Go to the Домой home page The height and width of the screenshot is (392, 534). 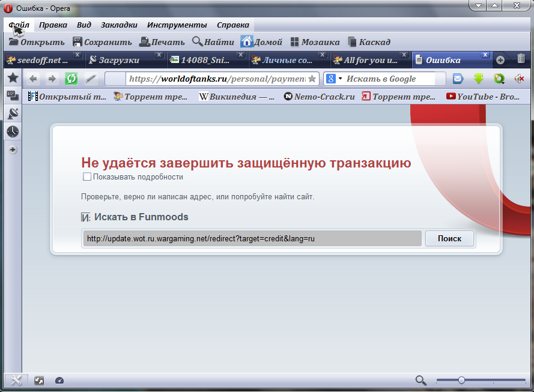pos(261,42)
